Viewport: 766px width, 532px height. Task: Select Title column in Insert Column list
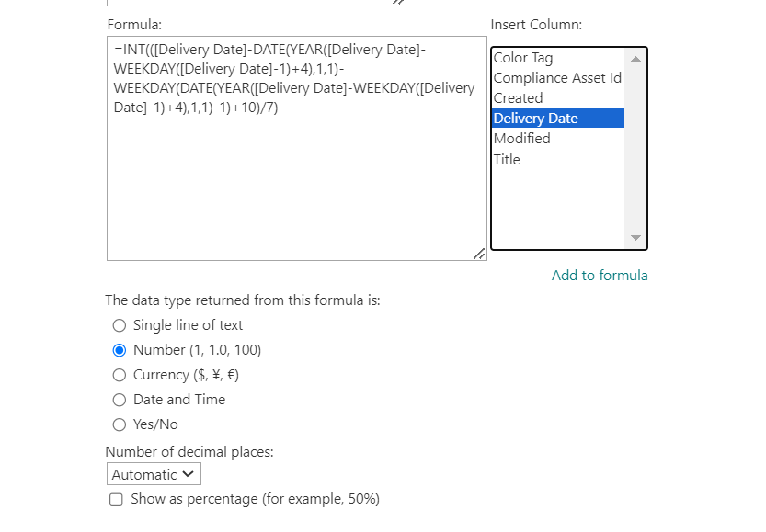coord(558,159)
